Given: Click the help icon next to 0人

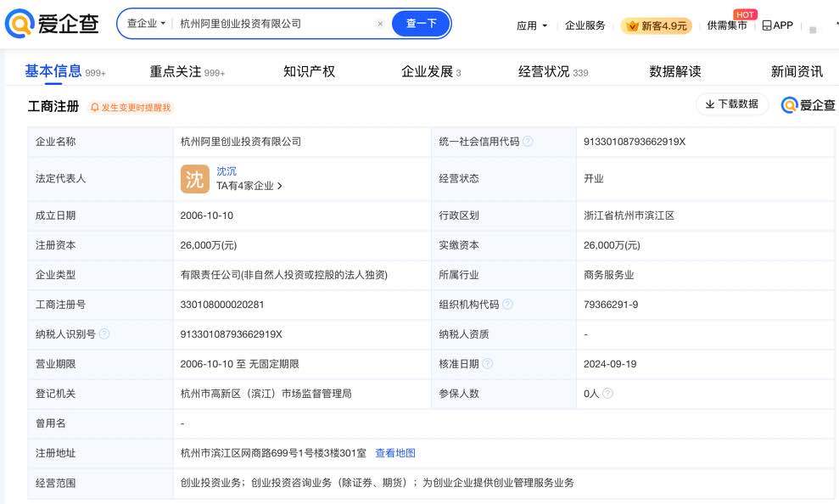Looking at the screenshot, I should [x=607, y=393].
